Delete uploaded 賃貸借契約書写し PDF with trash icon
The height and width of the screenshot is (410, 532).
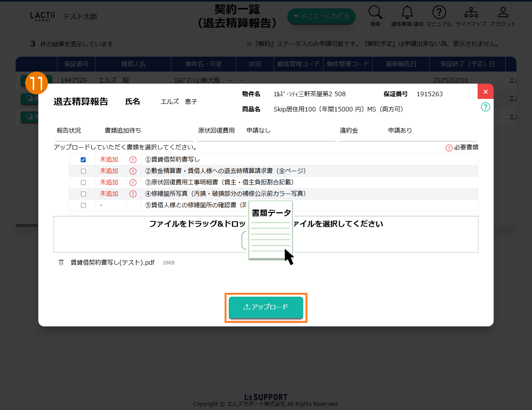click(x=61, y=262)
